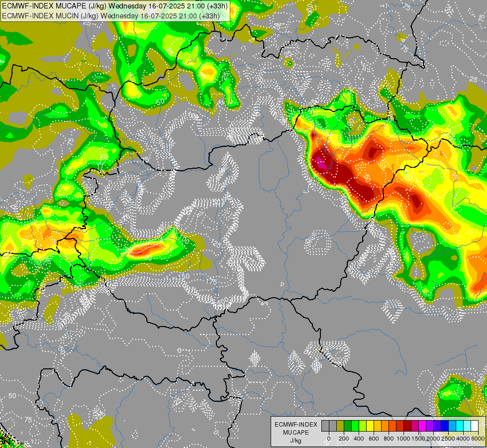Choose the pale cyan legend swatch
Screen dimensions: 487x448
point(467,426)
